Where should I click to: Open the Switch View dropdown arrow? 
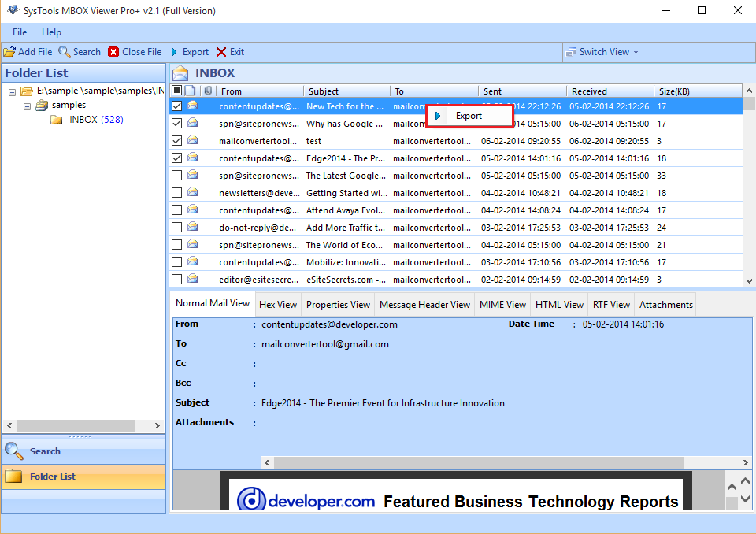click(636, 52)
